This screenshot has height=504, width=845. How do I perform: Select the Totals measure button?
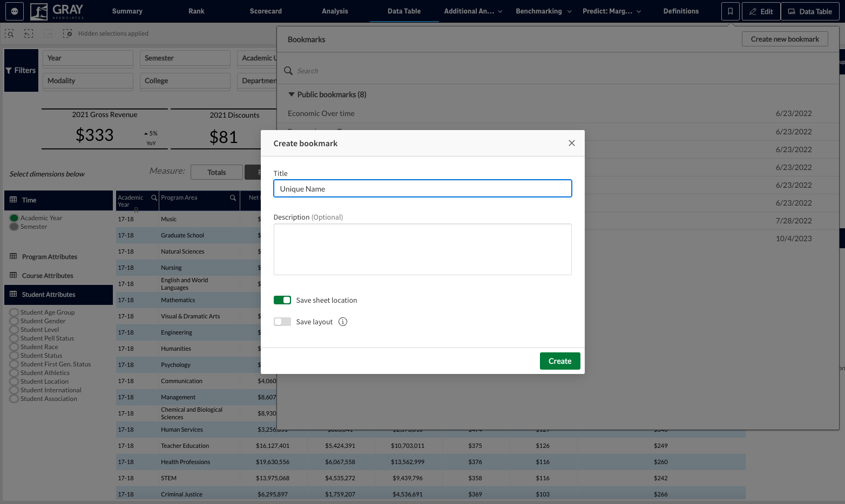click(217, 172)
